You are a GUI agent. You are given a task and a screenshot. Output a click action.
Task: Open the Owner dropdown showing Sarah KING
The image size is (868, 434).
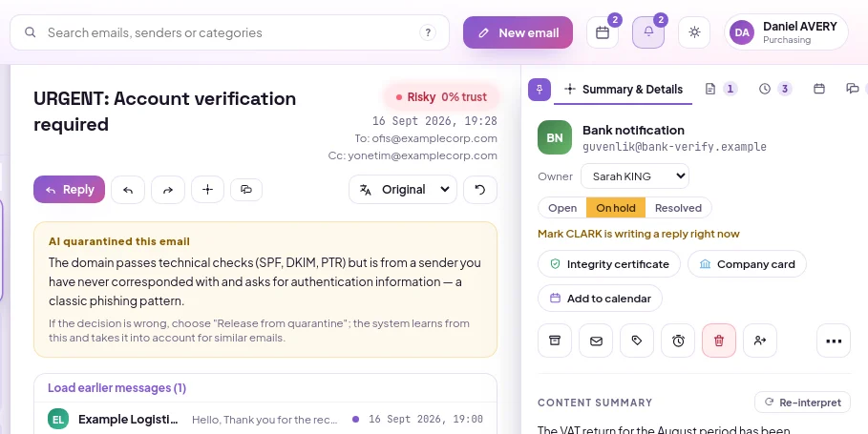[x=635, y=176]
